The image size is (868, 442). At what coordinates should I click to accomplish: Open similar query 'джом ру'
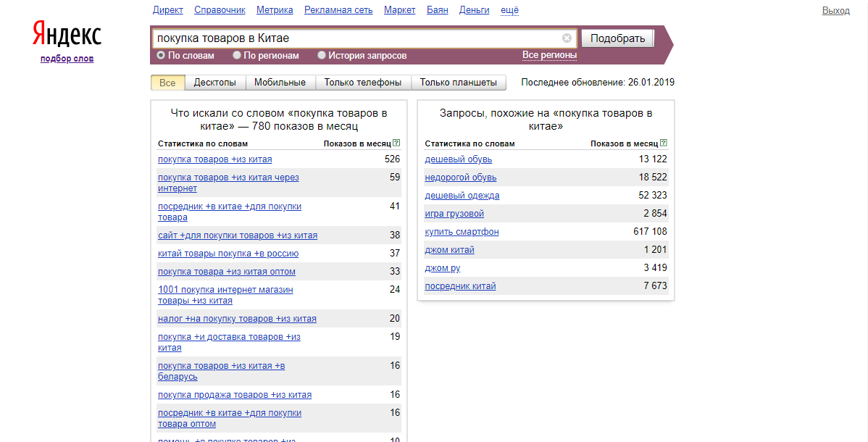pyautogui.click(x=442, y=268)
